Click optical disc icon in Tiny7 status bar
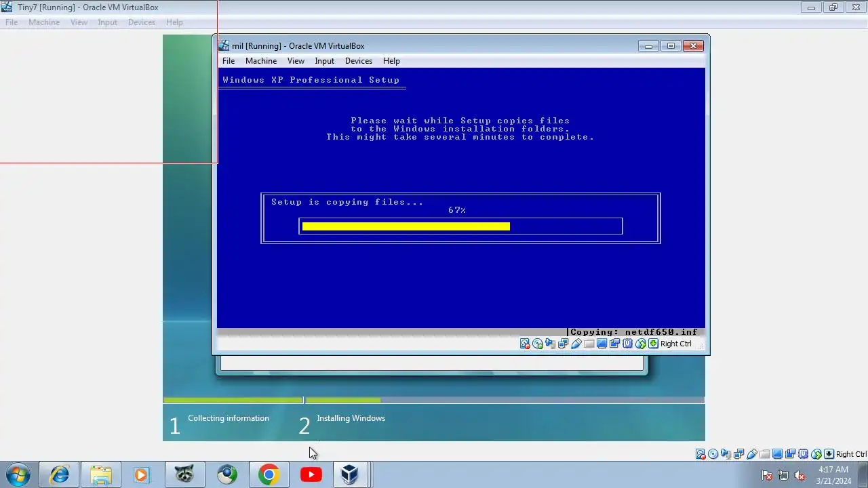868x488 pixels. (713, 454)
